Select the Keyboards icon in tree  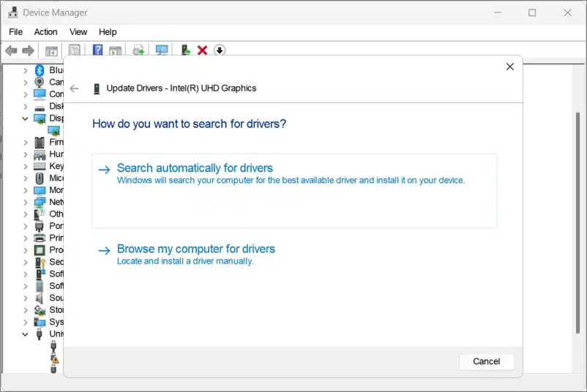point(40,167)
